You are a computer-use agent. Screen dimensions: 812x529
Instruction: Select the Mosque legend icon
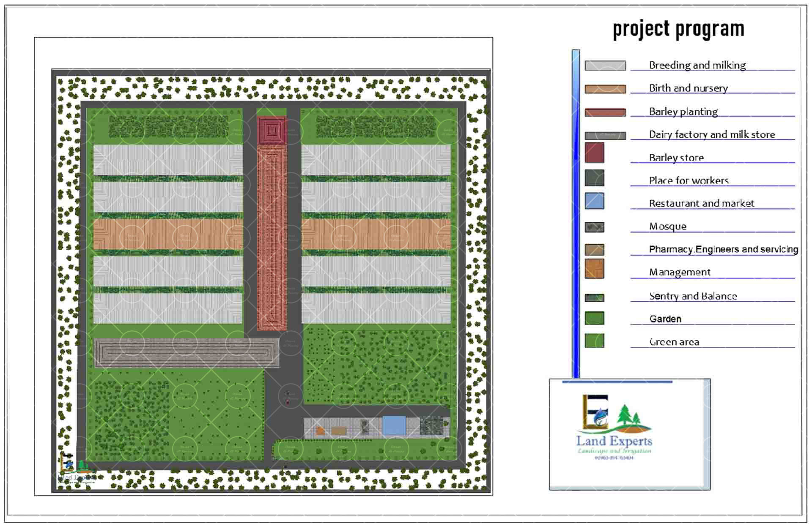(x=594, y=227)
